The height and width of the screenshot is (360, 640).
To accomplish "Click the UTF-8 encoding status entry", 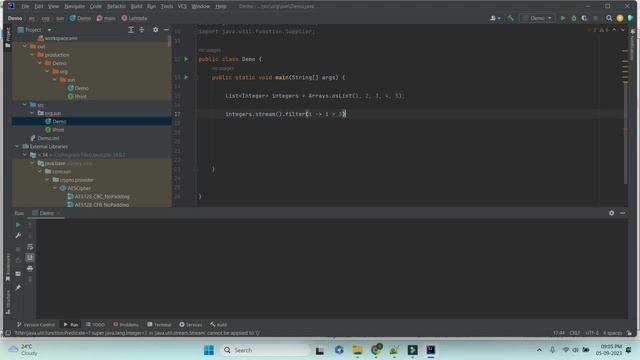I will pos(592,333).
